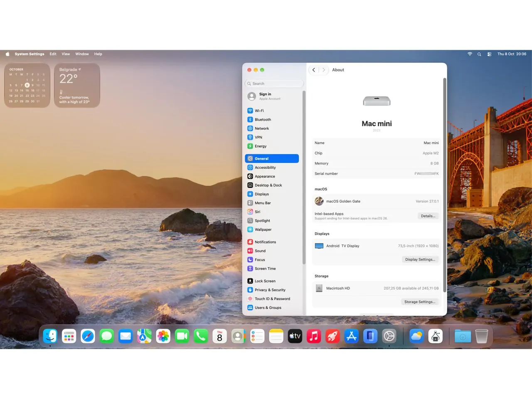Open the Downloads folder stack in Dock
The width and height of the screenshot is (532, 399).
(463, 336)
